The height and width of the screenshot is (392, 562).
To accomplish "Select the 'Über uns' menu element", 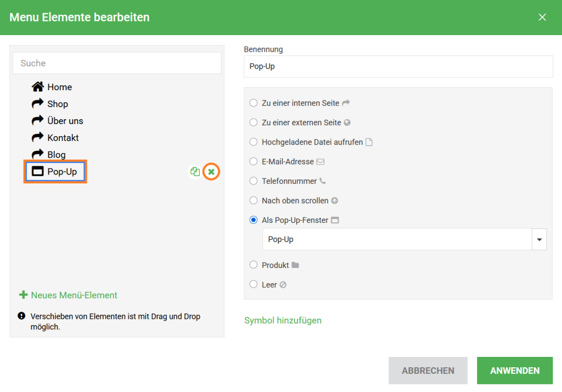I will point(65,121).
